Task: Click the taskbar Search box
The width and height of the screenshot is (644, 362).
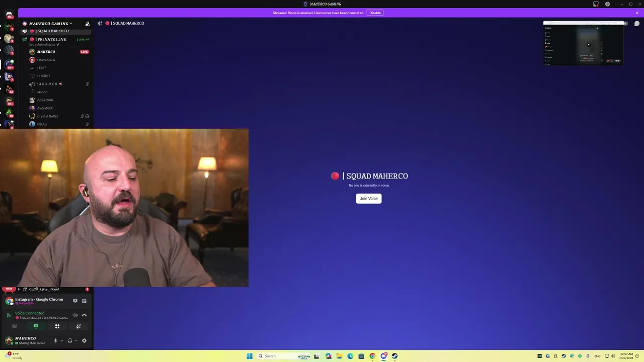Action: pos(284,356)
